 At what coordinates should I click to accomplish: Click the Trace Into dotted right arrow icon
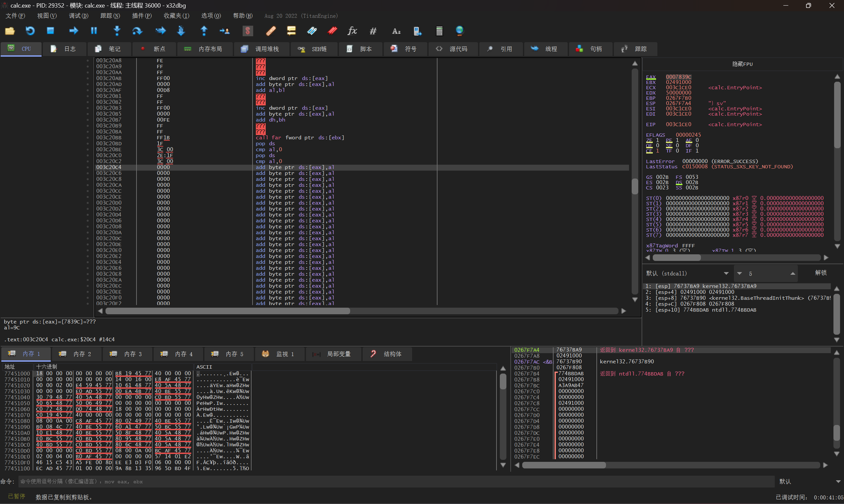coord(161,31)
